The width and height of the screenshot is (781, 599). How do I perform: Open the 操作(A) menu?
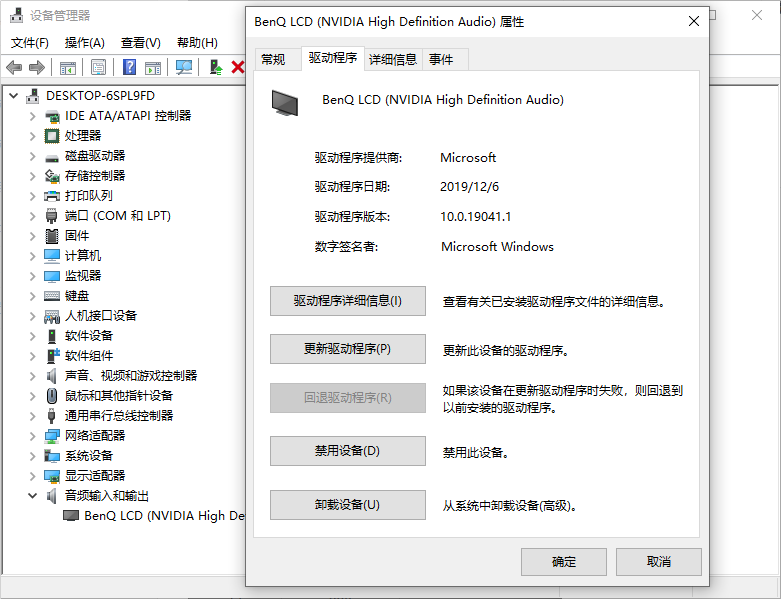coord(85,43)
